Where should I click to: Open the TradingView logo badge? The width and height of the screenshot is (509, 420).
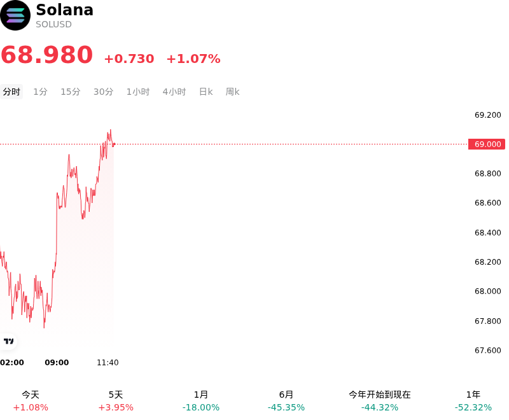8,341
